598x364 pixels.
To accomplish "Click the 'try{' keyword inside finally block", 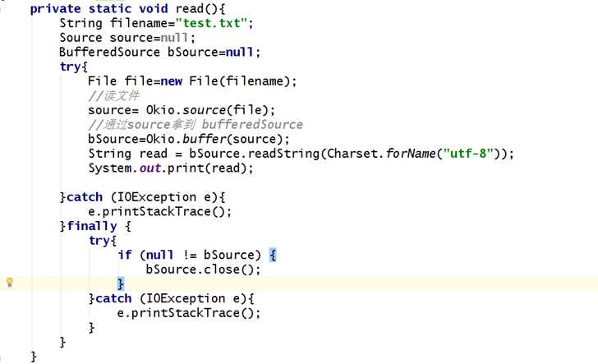I will (x=102, y=241).
